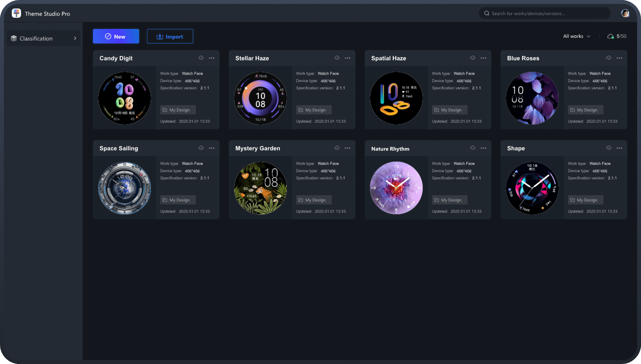Upload Nature Rhythm to the cloud
Viewport: 641px width, 364px height.
click(473, 148)
